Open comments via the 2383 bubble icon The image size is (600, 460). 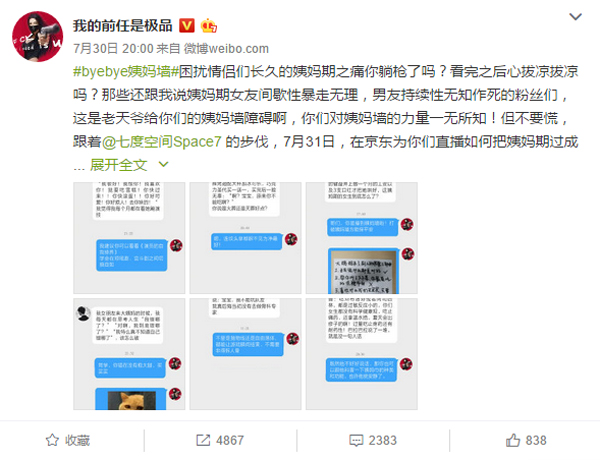click(373, 440)
